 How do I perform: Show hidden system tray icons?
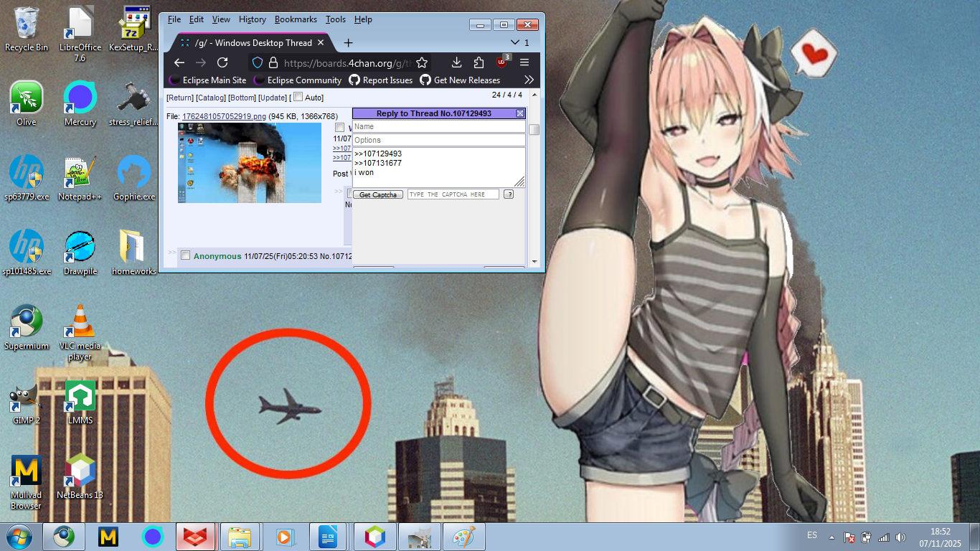pos(831,537)
